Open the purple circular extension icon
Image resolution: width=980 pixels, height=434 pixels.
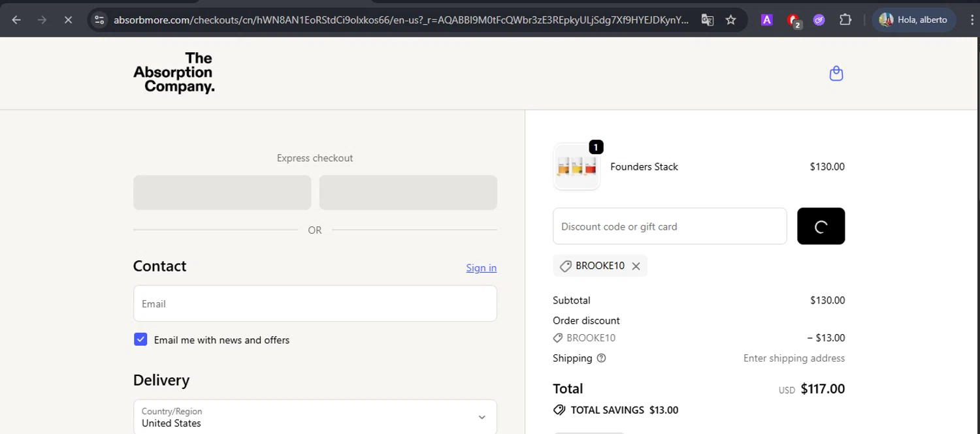click(819, 20)
